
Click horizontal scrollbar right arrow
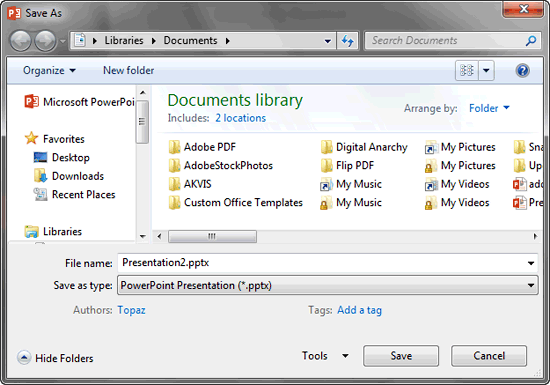tap(535, 236)
